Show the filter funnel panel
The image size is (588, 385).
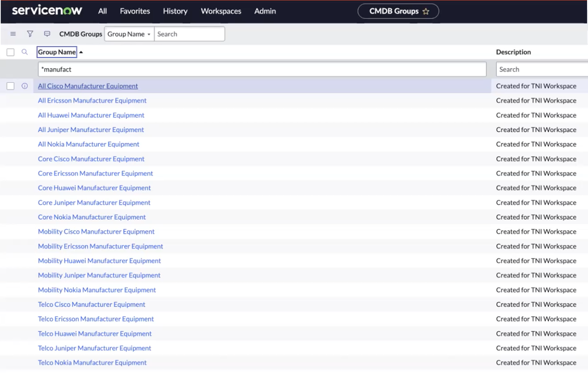coord(30,34)
